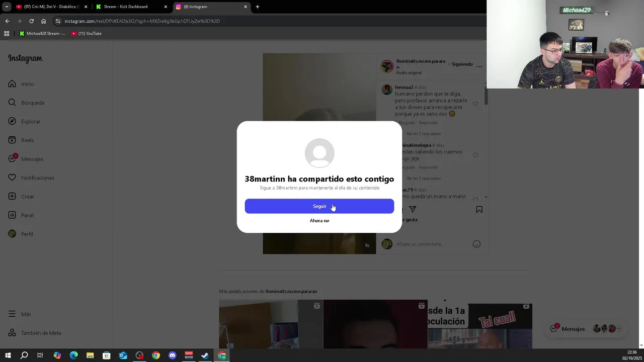The image size is (644, 362).
Task: Click the browser home button
Action: pos(43,21)
